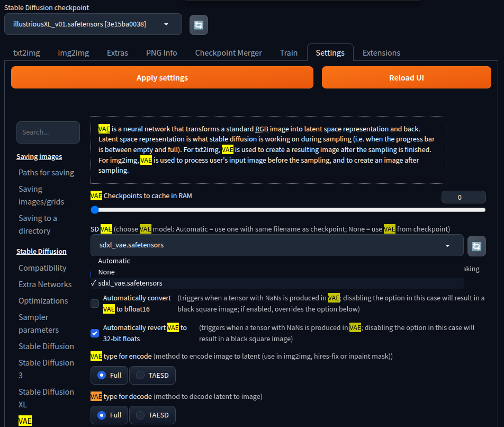Open the Extensions tab

pos(381,53)
